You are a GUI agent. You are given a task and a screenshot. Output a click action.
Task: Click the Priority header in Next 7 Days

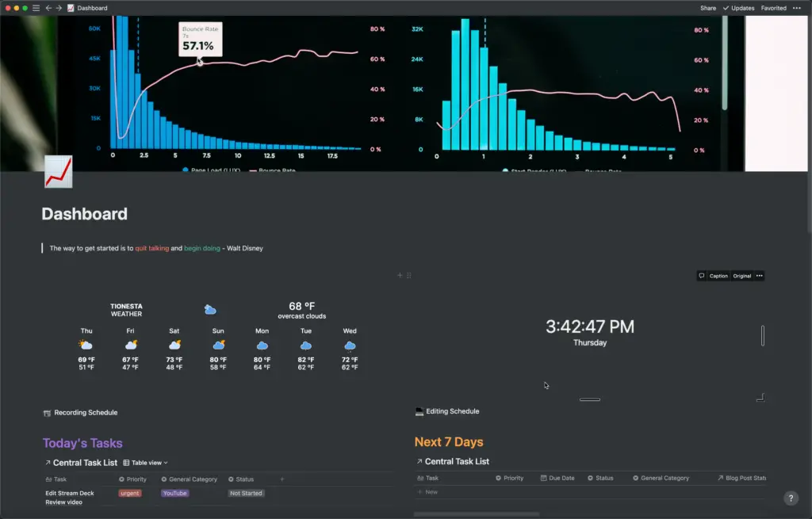coord(510,478)
